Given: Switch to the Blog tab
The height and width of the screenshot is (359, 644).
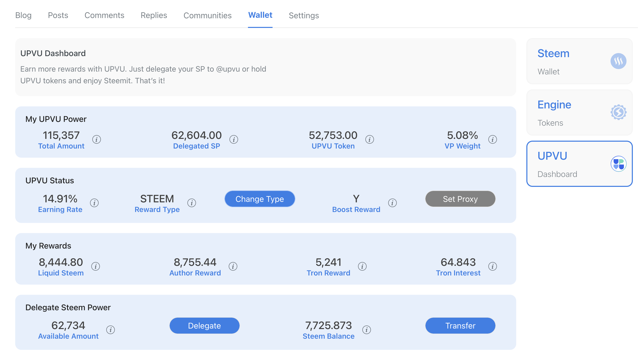Looking at the screenshot, I should [x=23, y=15].
